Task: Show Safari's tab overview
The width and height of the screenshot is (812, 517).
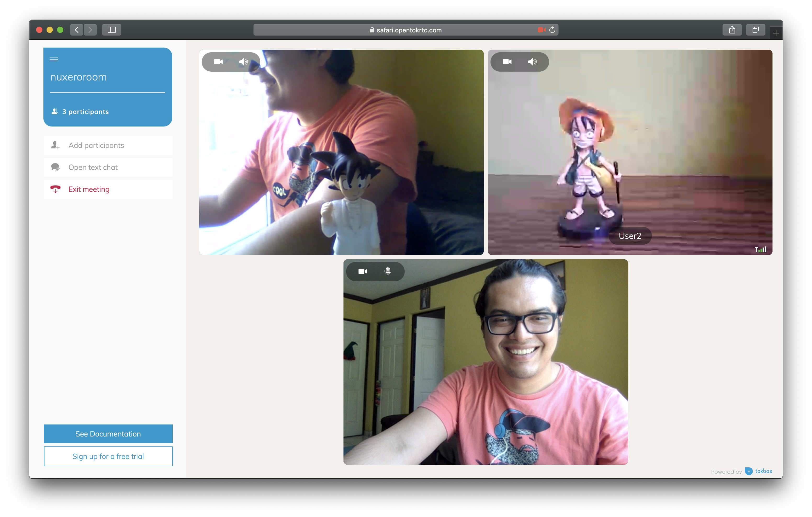Action: tap(755, 30)
